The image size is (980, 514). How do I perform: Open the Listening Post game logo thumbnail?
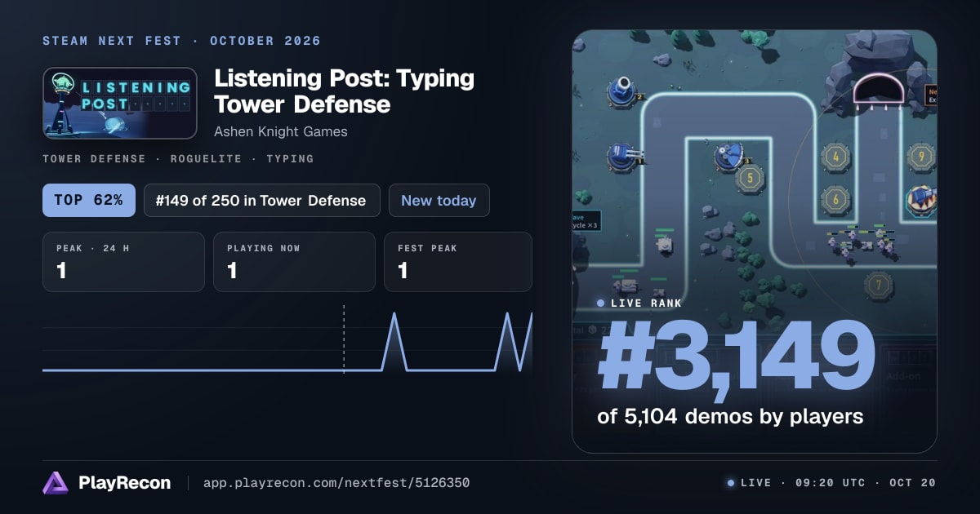coord(120,103)
